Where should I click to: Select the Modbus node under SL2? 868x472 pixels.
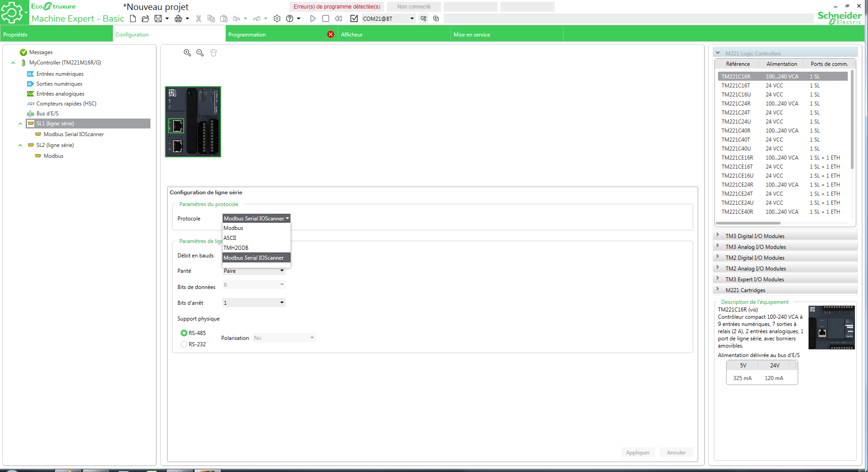[54, 156]
